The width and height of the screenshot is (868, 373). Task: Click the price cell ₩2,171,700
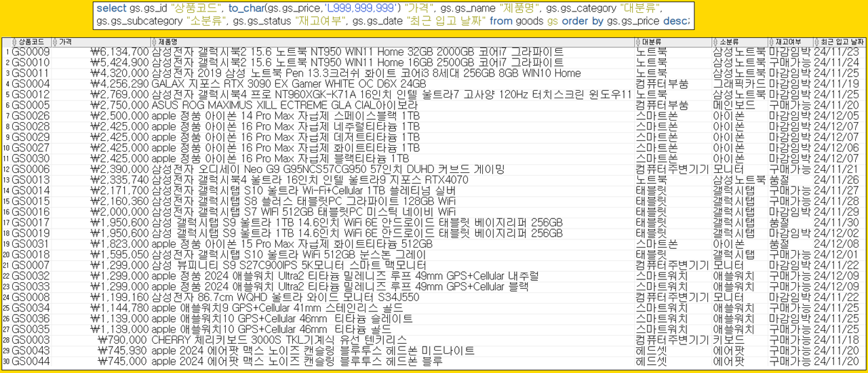119,191
